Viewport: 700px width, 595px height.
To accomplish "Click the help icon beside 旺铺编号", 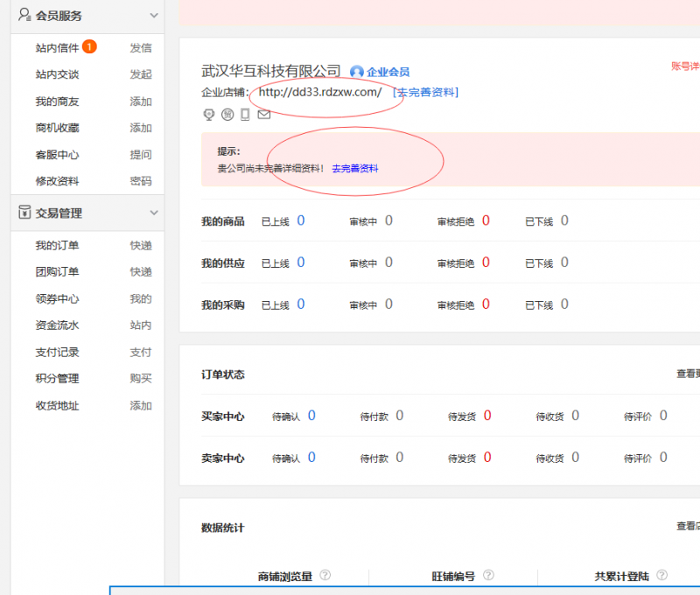I will tap(488, 575).
